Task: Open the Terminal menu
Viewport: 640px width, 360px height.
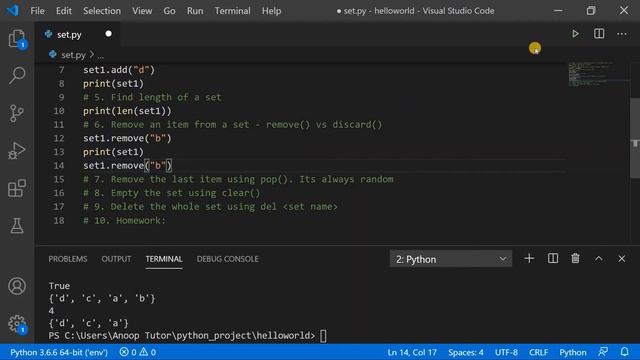Action: click(x=233, y=11)
